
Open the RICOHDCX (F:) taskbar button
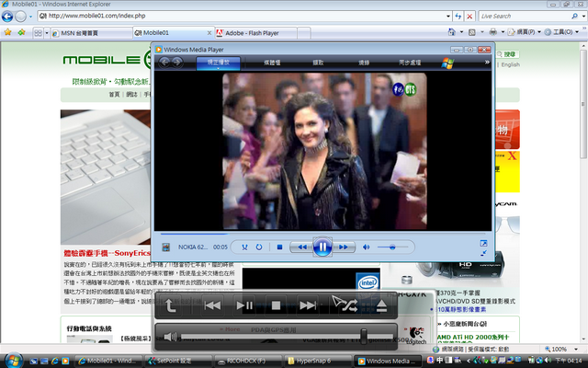(x=249, y=361)
